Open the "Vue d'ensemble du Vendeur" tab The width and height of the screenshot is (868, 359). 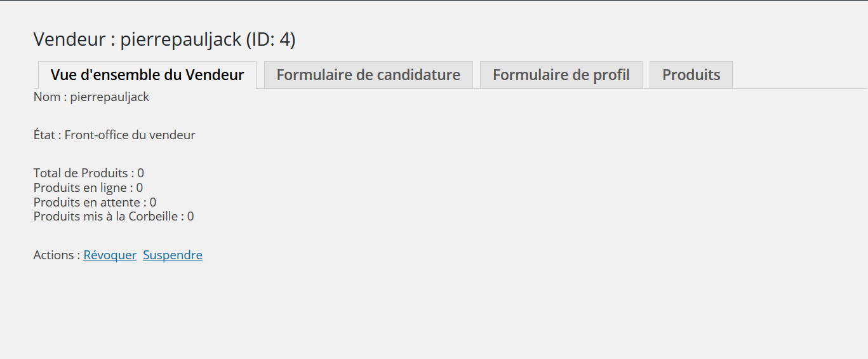tap(147, 75)
